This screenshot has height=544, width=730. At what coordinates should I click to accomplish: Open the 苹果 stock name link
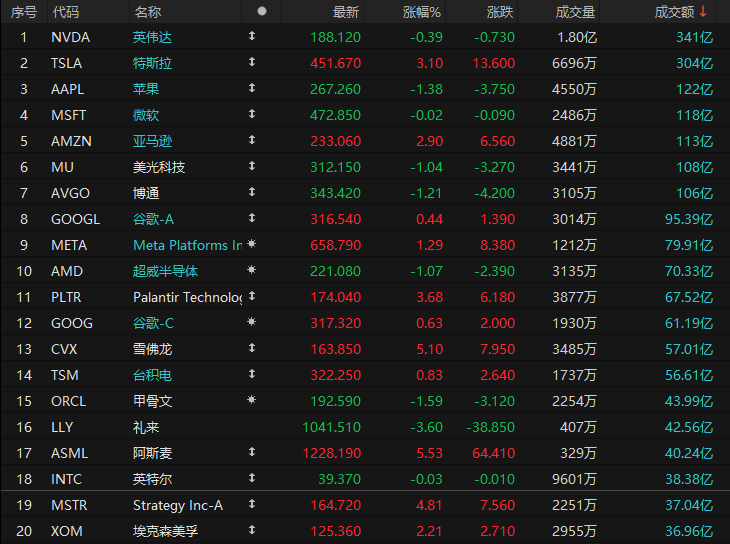[146, 89]
